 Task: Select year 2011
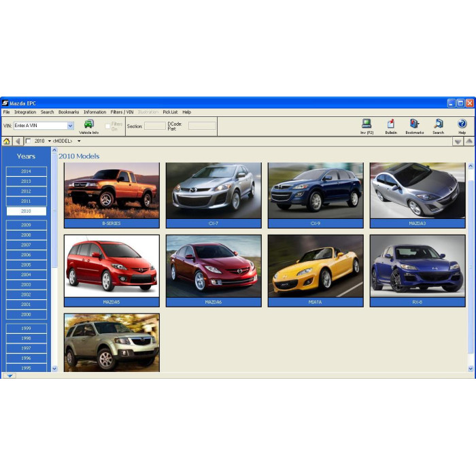click(26, 201)
